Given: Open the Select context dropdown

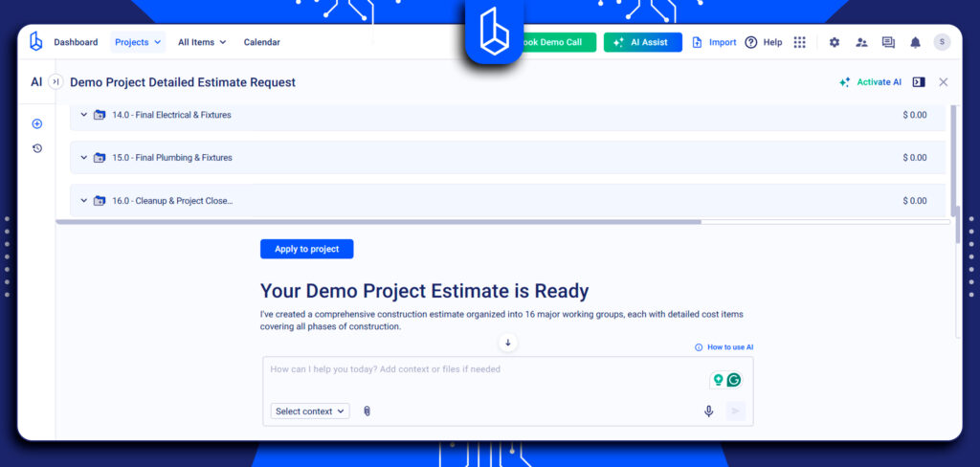Looking at the screenshot, I should (310, 411).
